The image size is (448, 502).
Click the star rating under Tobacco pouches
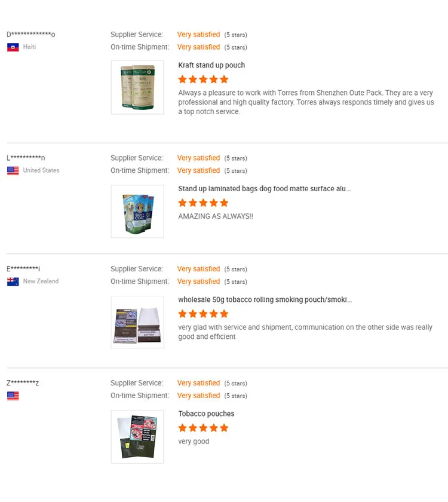[x=203, y=428]
